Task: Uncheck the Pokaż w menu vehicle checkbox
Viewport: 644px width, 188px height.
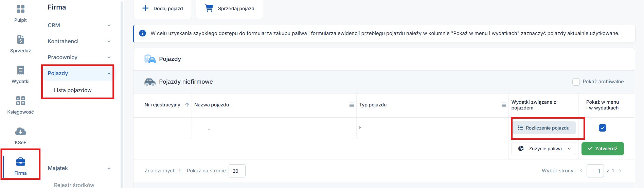Action: tap(603, 128)
